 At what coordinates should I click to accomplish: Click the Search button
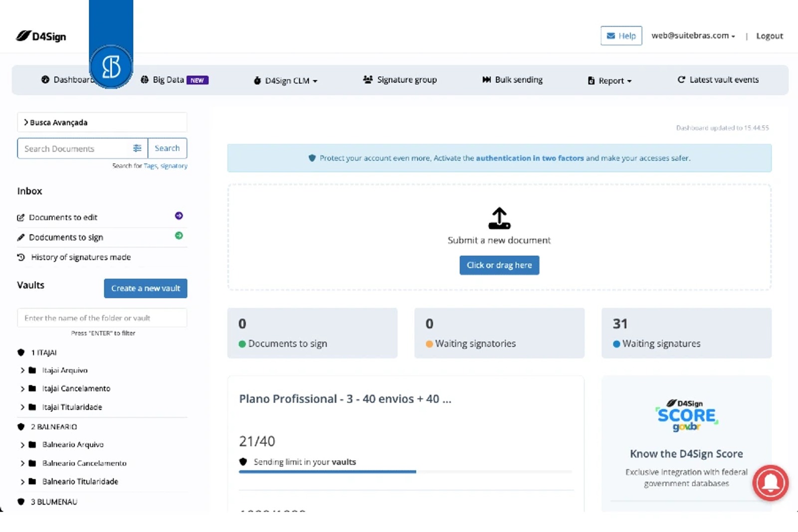[x=167, y=148]
